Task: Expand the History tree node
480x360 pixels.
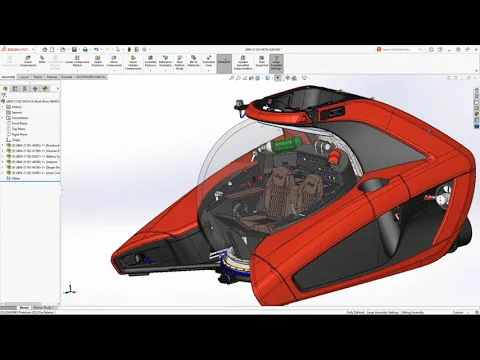Action: click(x=3, y=107)
